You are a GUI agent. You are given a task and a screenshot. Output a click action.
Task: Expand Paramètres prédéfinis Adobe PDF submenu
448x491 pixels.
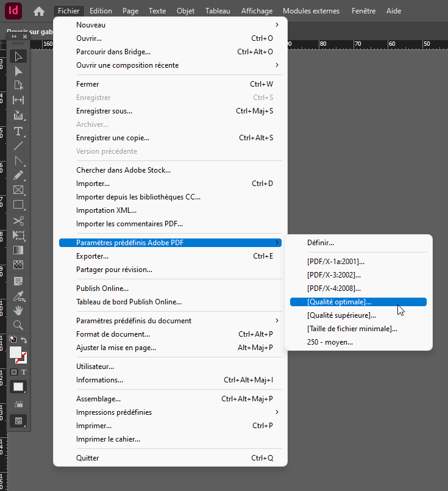[277, 242]
